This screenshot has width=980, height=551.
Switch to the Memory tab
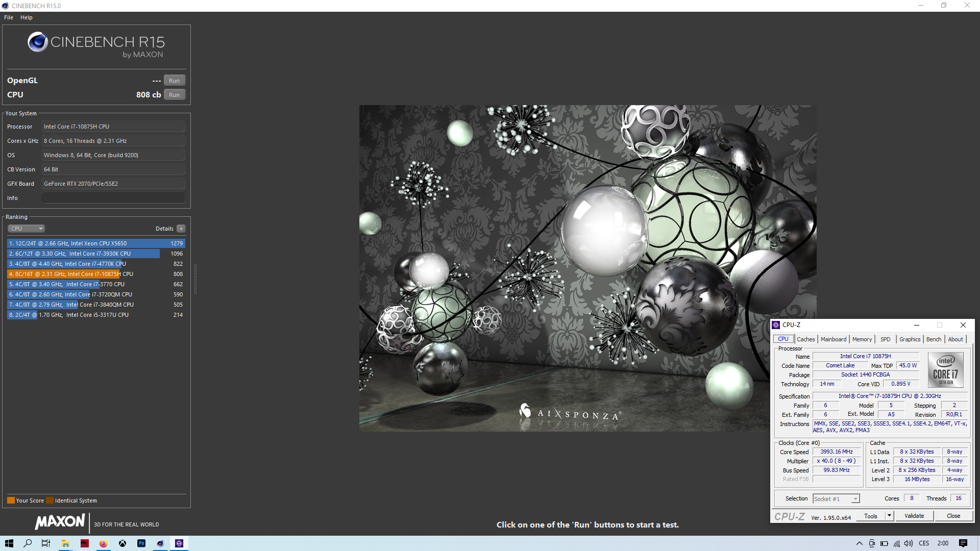click(x=862, y=339)
